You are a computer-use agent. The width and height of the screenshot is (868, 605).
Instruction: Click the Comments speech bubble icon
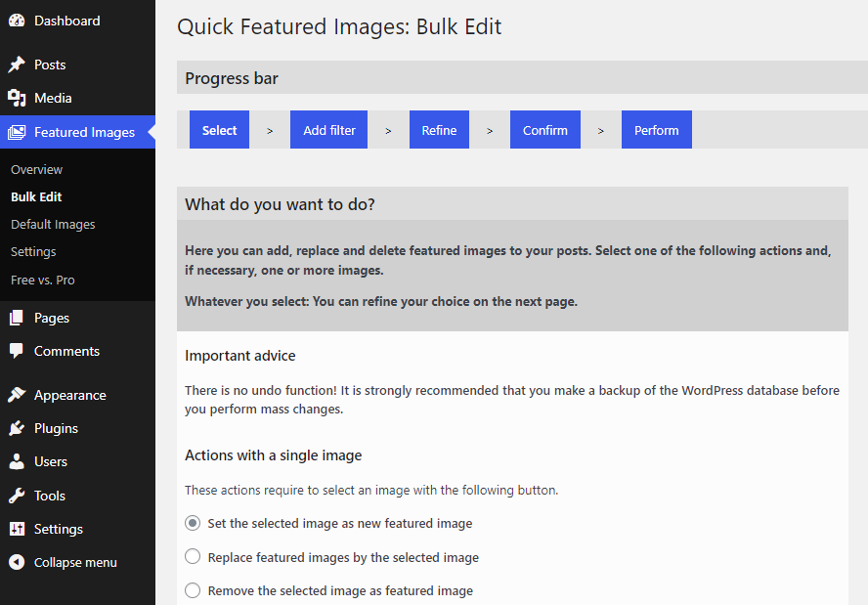point(17,351)
